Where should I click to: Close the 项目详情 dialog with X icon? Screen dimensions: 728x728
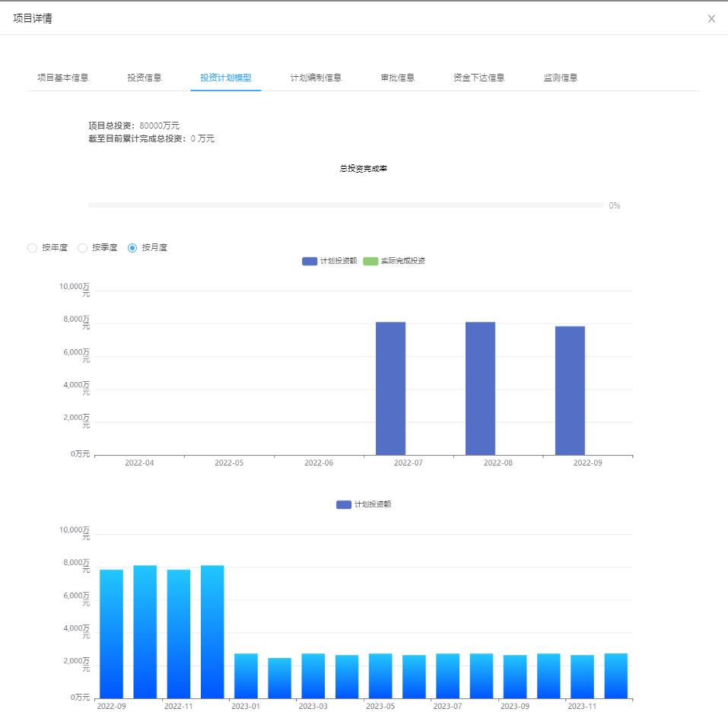[711, 19]
